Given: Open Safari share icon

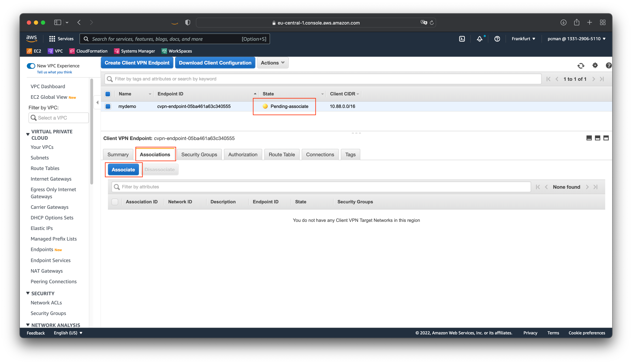Looking at the screenshot, I should click(x=576, y=22).
